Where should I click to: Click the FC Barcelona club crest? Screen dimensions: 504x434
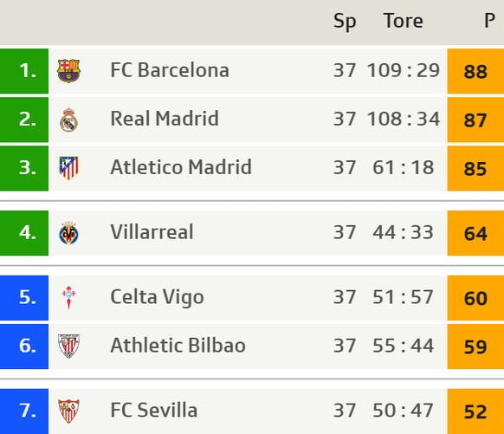tap(68, 71)
